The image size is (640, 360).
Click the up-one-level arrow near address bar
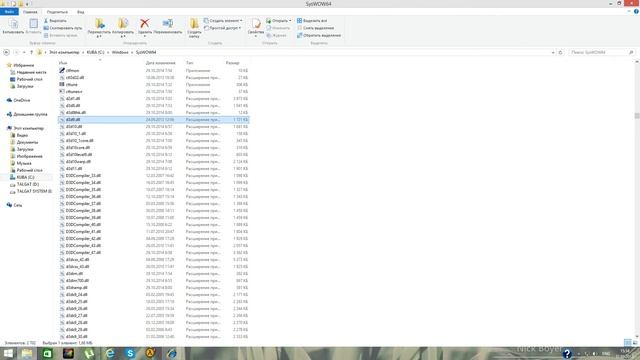coord(31,52)
